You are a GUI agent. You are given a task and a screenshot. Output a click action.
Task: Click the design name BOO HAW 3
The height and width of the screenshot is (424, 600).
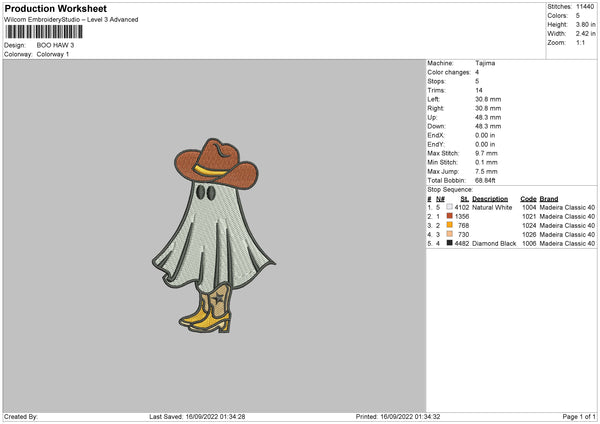[54, 46]
